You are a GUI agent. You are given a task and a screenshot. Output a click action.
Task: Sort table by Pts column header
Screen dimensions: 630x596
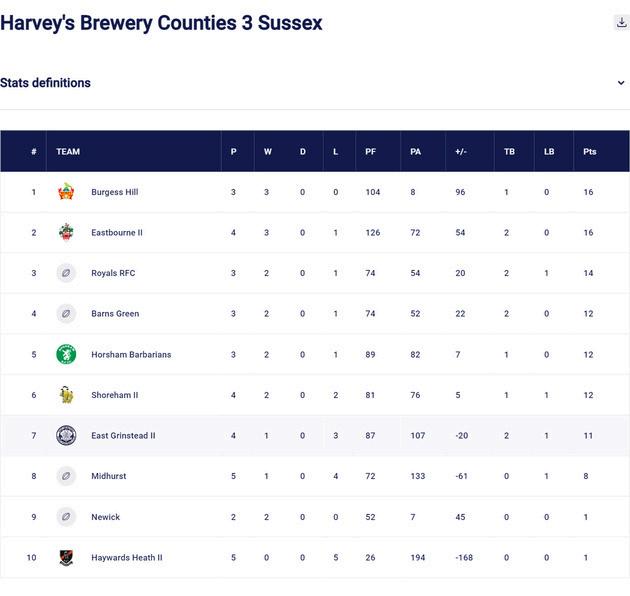(590, 152)
